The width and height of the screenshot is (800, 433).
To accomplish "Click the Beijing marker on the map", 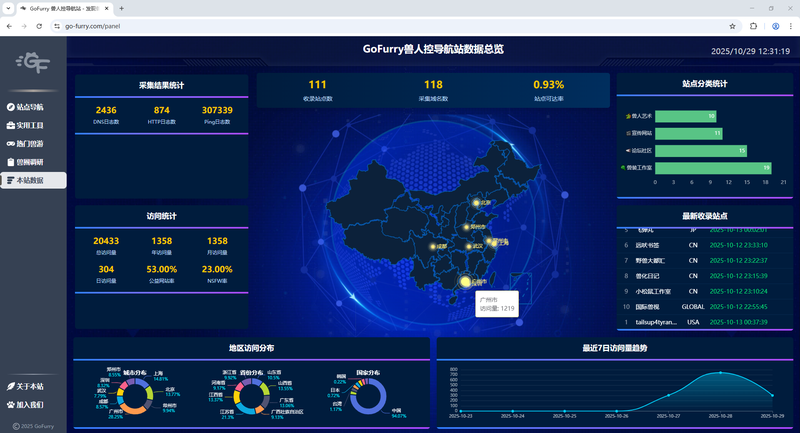I will [x=476, y=203].
